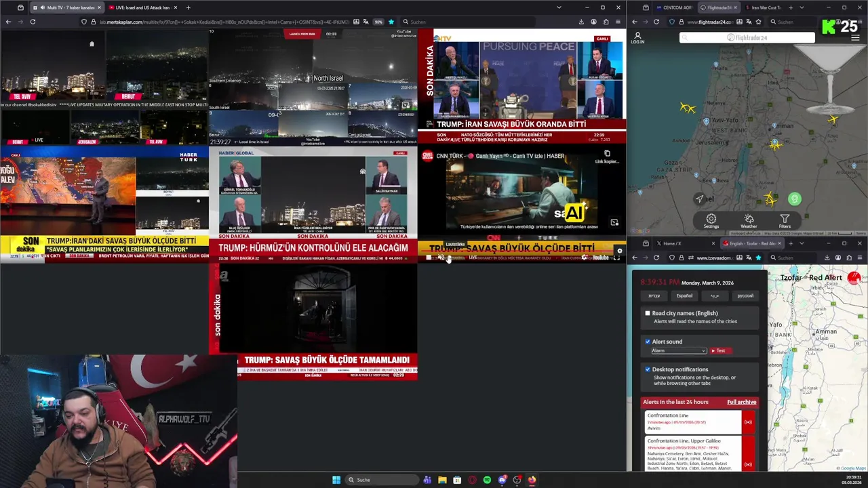868x488 pixels.
Task: Click broadcast icon on Avivim alert card
Action: 748,422
